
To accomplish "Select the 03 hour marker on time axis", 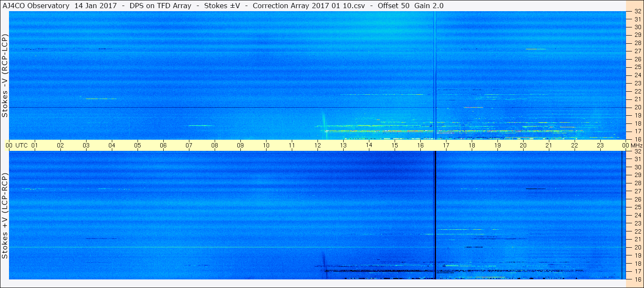I will pyautogui.click(x=86, y=145).
